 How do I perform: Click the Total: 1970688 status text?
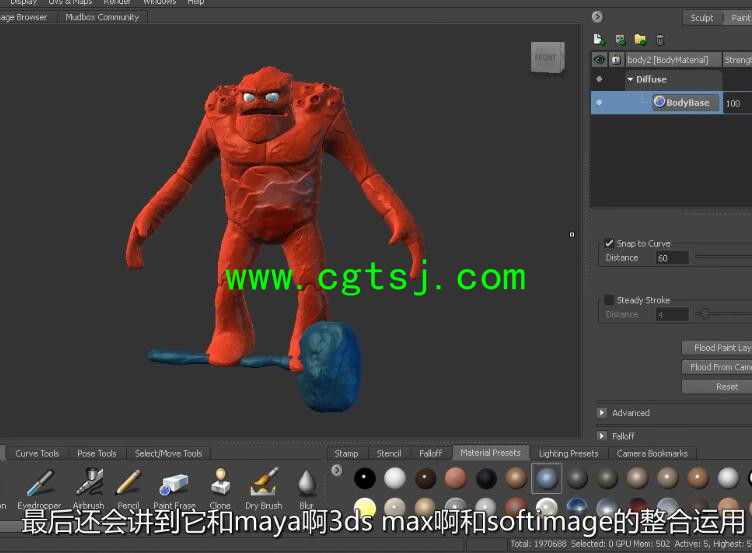[x=538, y=544]
